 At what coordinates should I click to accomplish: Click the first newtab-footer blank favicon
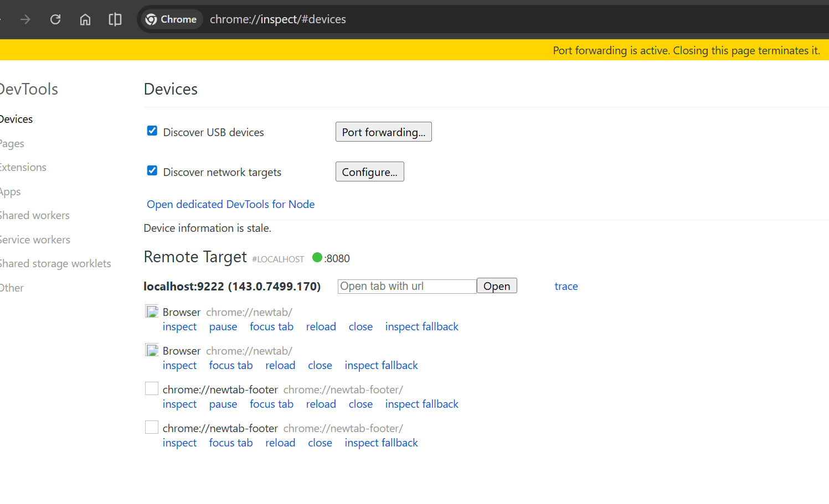pos(152,389)
